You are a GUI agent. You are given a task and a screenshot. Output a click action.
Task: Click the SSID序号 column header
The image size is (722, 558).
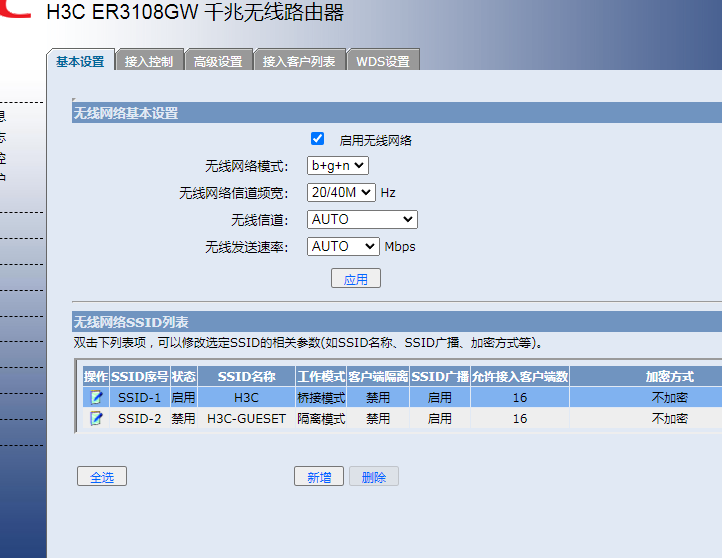[140, 377]
